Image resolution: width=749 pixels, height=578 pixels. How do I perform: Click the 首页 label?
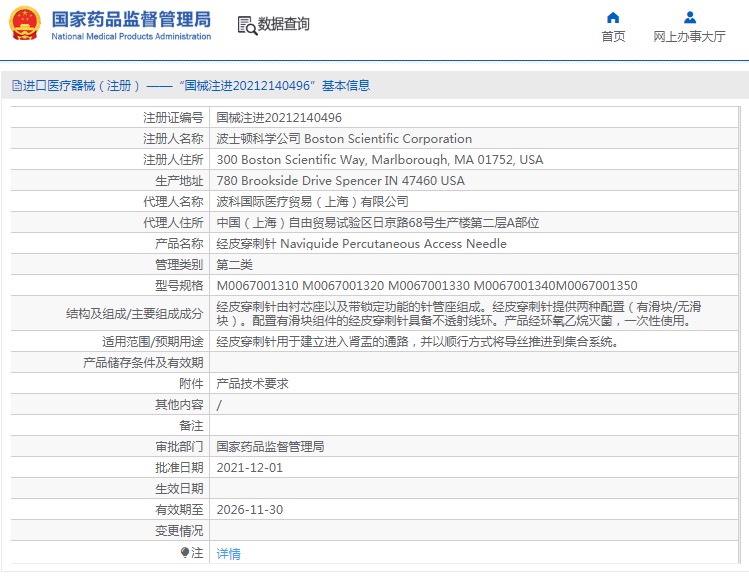[613, 36]
